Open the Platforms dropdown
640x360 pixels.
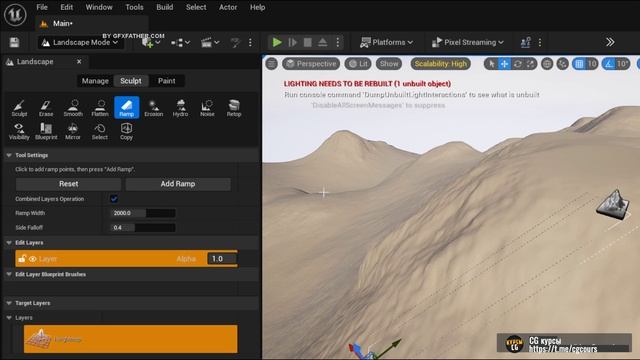tap(387, 42)
